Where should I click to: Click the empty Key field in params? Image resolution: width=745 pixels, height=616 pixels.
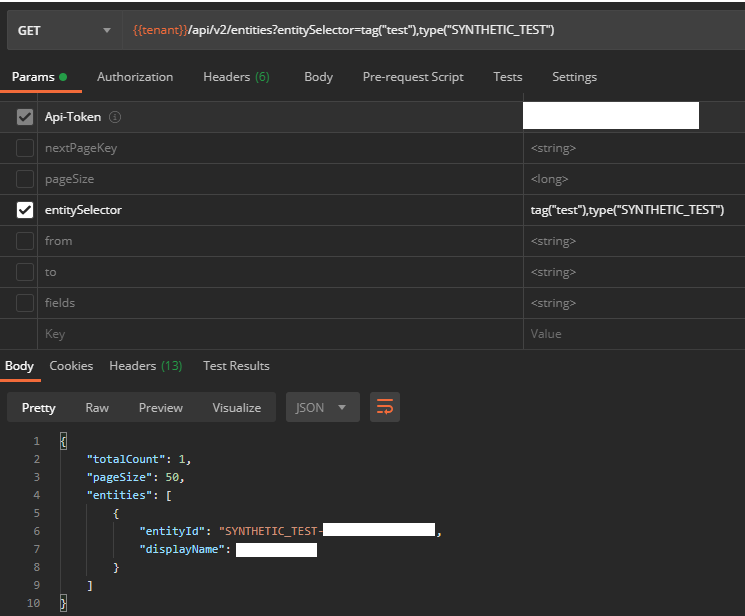coord(280,334)
